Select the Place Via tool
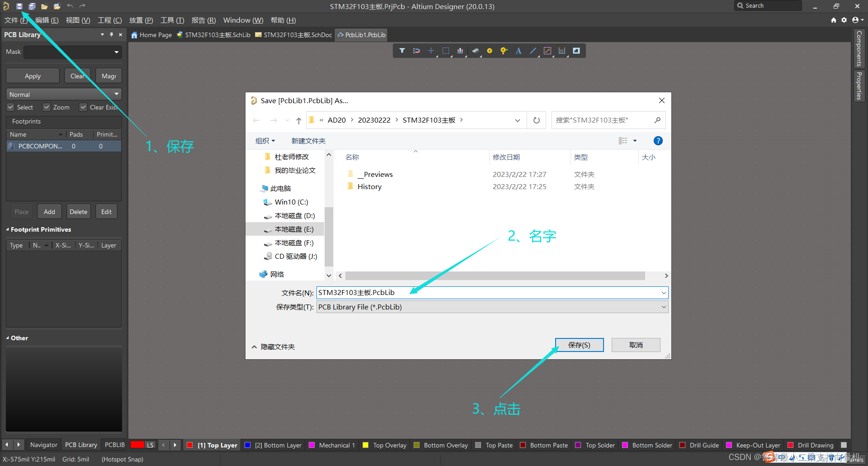868x466 pixels. tap(504, 51)
